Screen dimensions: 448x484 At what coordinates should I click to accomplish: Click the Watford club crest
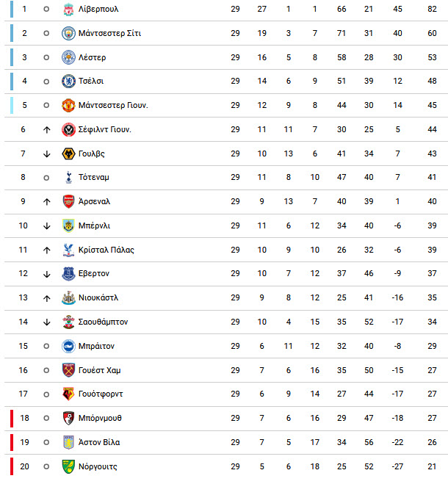coord(68,394)
